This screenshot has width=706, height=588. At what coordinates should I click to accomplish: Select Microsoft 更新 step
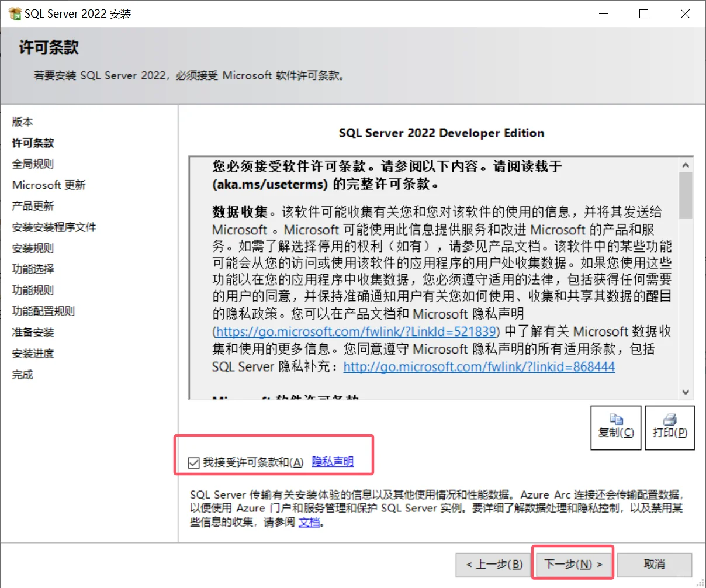point(49,185)
